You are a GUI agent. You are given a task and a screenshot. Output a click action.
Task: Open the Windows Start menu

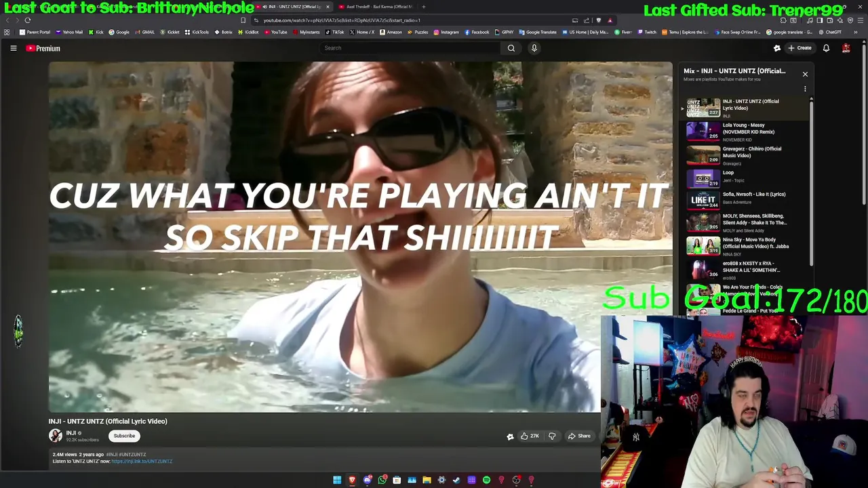pos(337,480)
